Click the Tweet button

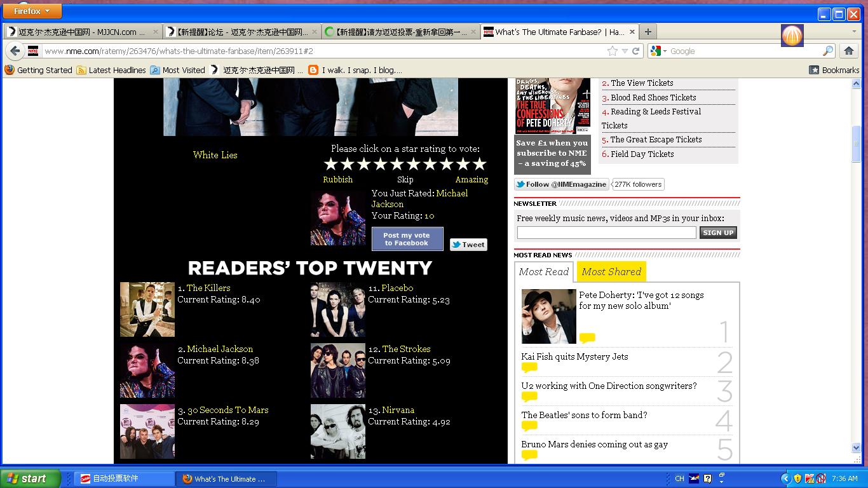coord(468,245)
